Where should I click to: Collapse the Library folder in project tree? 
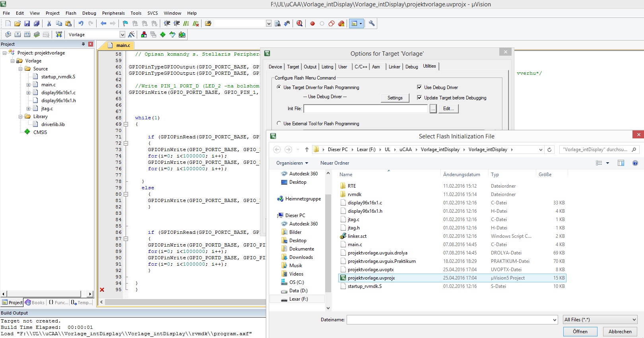point(21,117)
